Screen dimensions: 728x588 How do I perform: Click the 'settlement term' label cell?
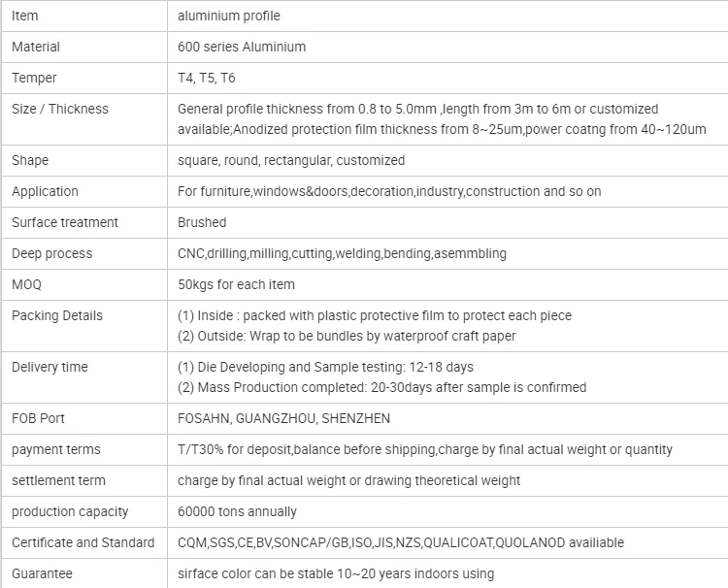[58, 480]
